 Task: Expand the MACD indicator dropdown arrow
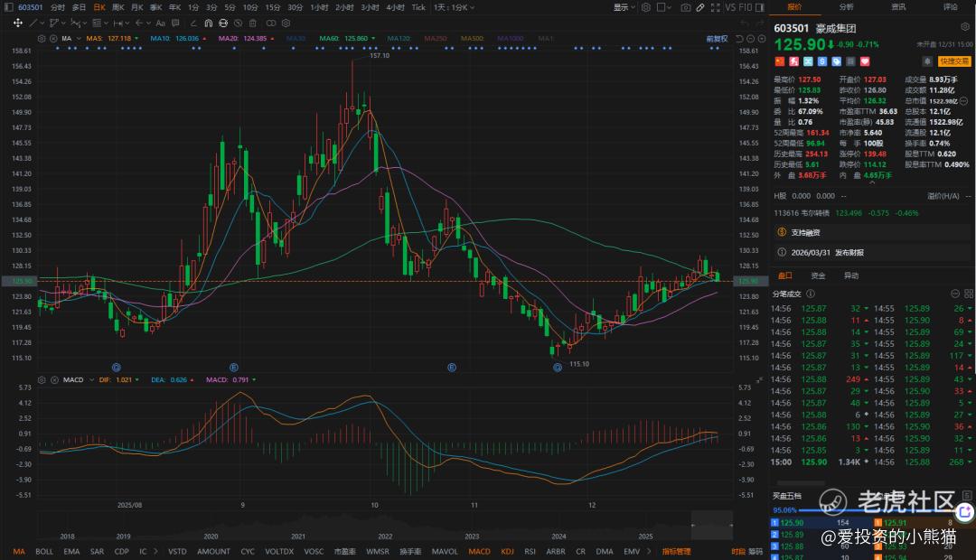pos(91,379)
